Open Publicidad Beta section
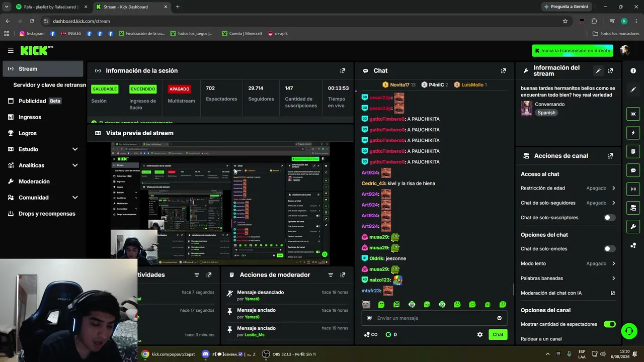Screen dimensions: 644x362 [43, 101]
